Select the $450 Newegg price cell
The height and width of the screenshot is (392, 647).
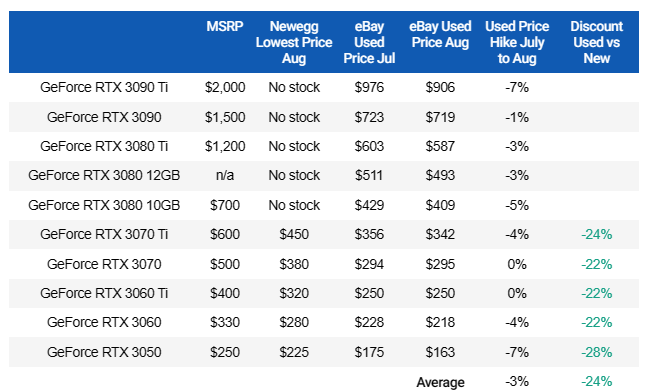[294, 234]
